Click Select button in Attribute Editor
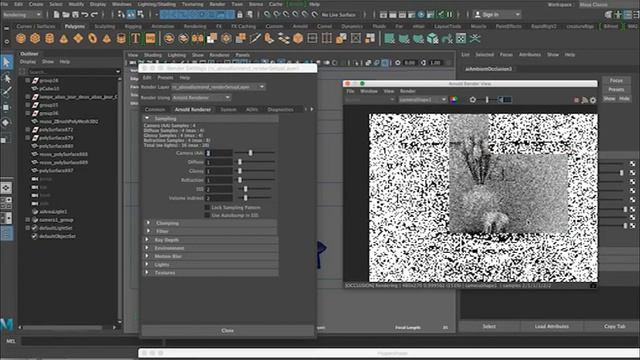The image size is (640, 360). (489, 326)
